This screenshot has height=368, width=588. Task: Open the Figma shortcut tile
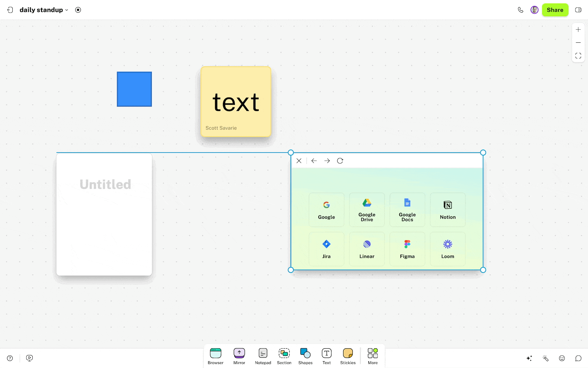coord(407,249)
